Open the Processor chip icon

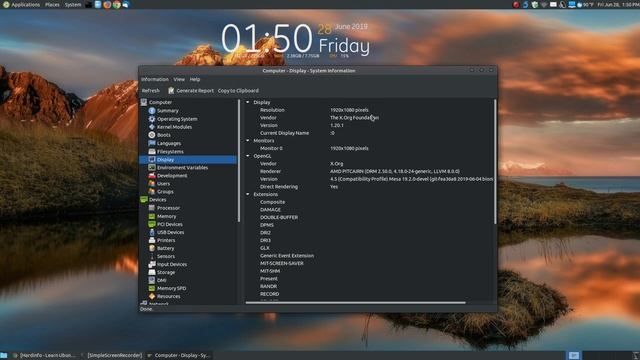click(152, 208)
